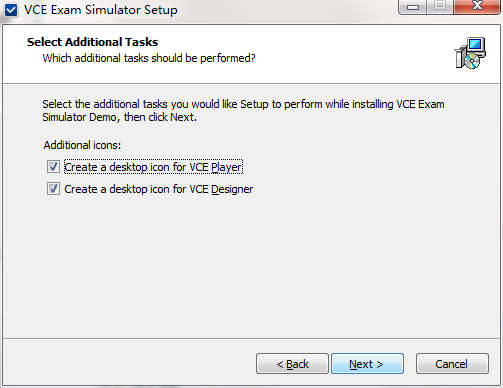Close the setup window with X
The image size is (503, 388).
pyautogui.click(x=477, y=6)
